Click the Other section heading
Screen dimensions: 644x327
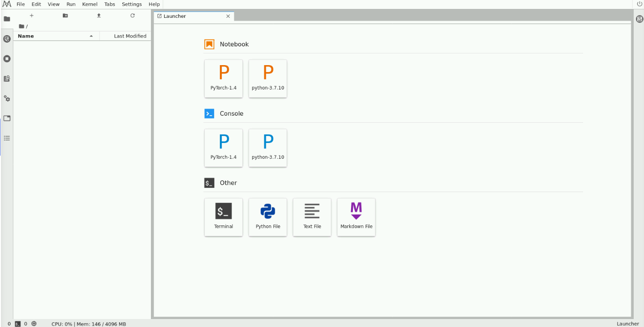228,183
